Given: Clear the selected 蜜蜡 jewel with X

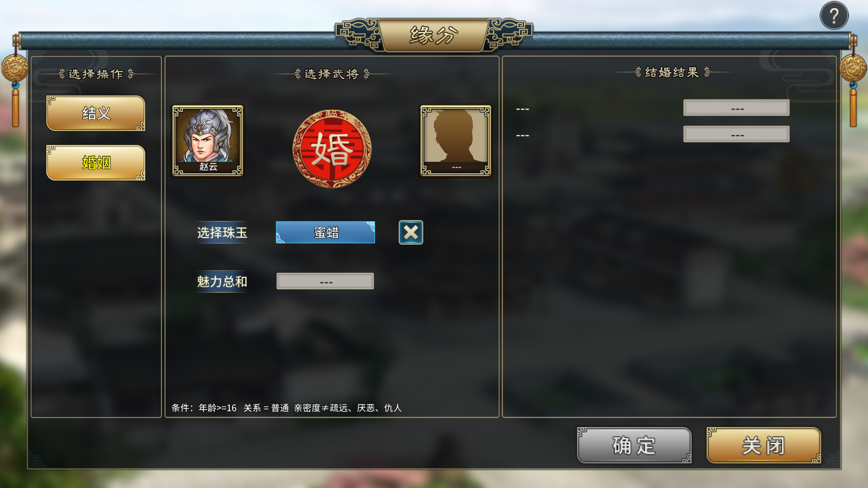Looking at the screenshot, I should point(410,232).
